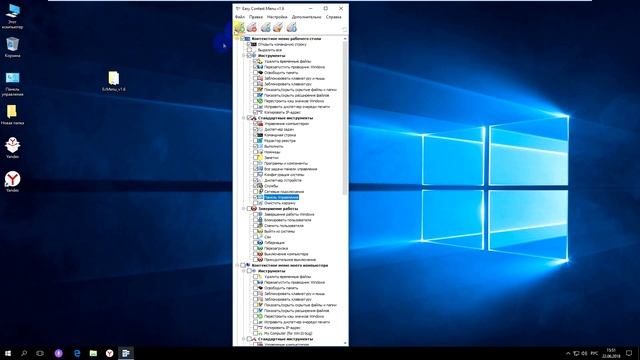Select the Диспетчер устройств row
The width and height of the screenshot is (640, 360).
pos(283,180)
